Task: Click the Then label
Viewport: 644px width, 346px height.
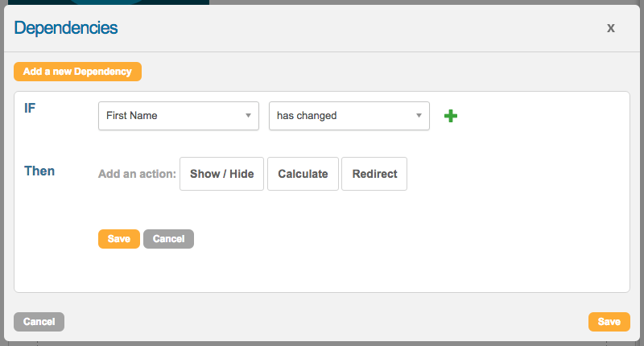Action: tap(39, 171)
